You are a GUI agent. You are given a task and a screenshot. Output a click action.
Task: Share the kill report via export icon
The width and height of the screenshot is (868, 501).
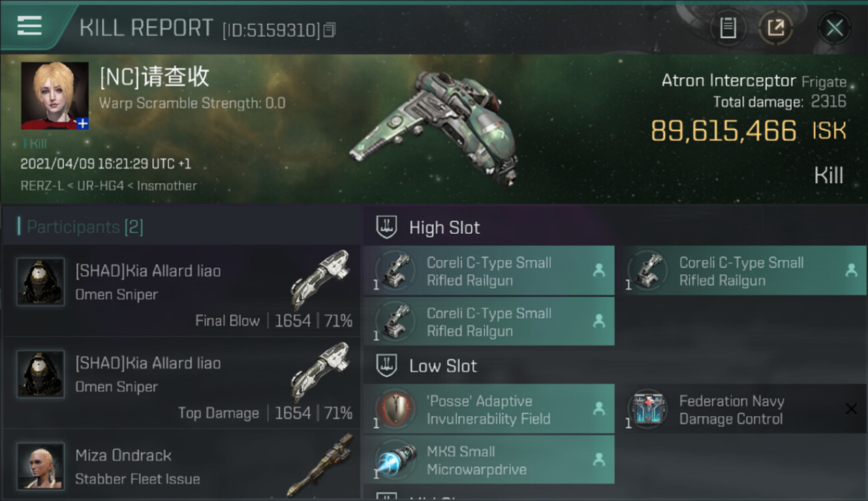click(776, 28)
